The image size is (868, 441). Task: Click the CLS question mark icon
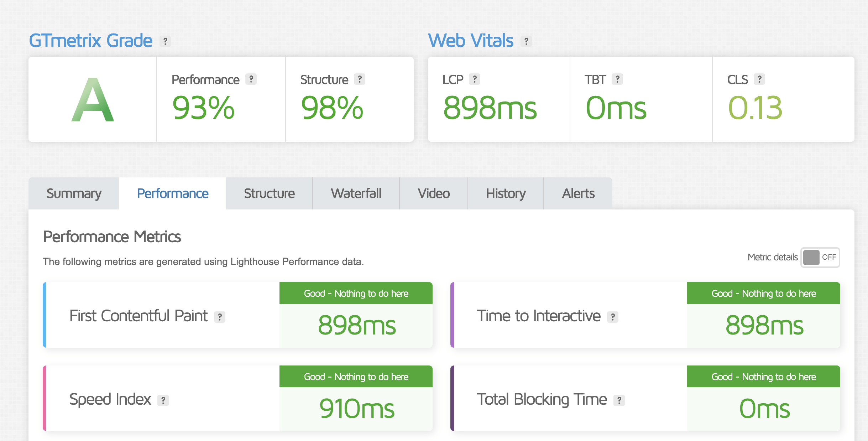pyautogui.click(x=759, y=79)
